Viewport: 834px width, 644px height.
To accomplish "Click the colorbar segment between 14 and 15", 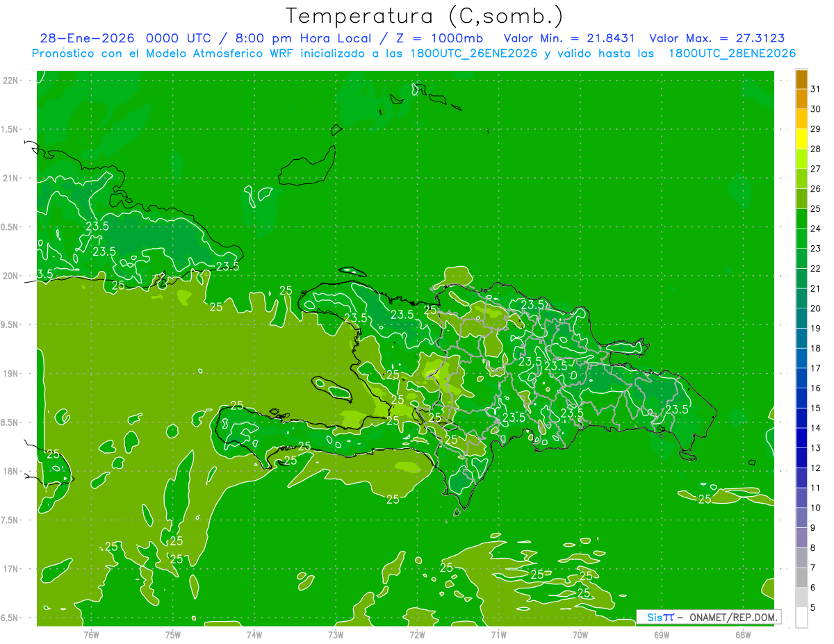I will pos(801,418).
